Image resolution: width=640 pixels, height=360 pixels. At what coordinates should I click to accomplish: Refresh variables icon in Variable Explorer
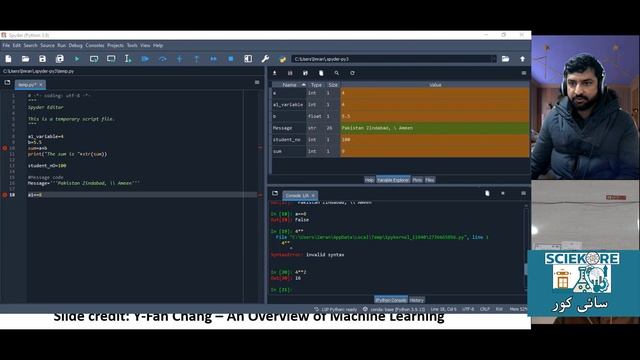(352, 73)
